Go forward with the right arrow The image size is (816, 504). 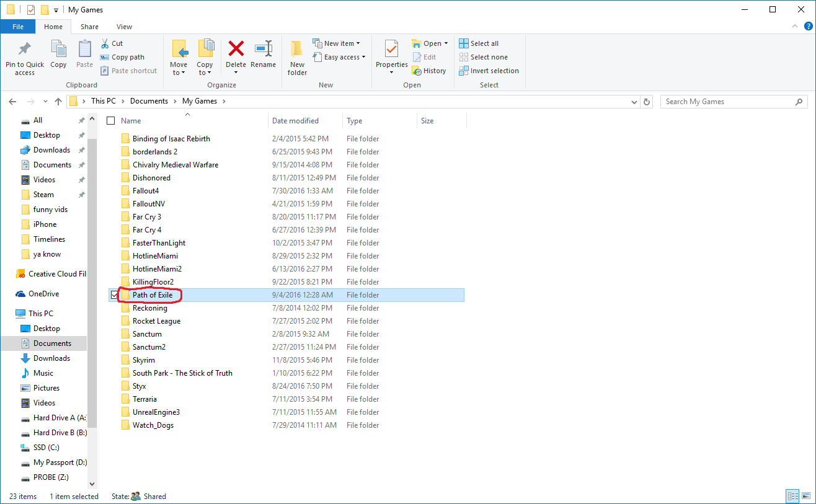point(31,102)
